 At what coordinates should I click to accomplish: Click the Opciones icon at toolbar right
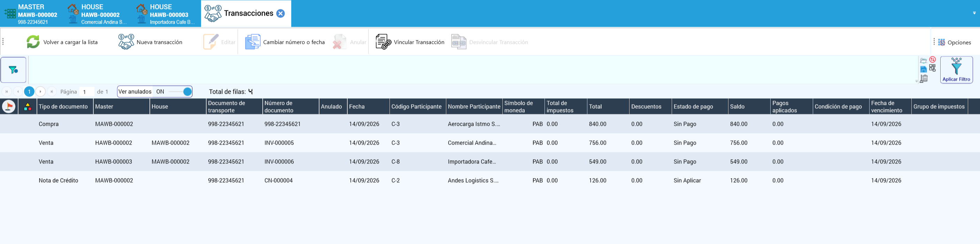(x=942, y=42)
